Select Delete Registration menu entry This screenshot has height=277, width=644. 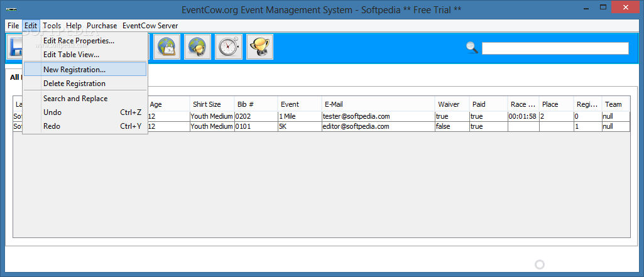tap(85, 84)
